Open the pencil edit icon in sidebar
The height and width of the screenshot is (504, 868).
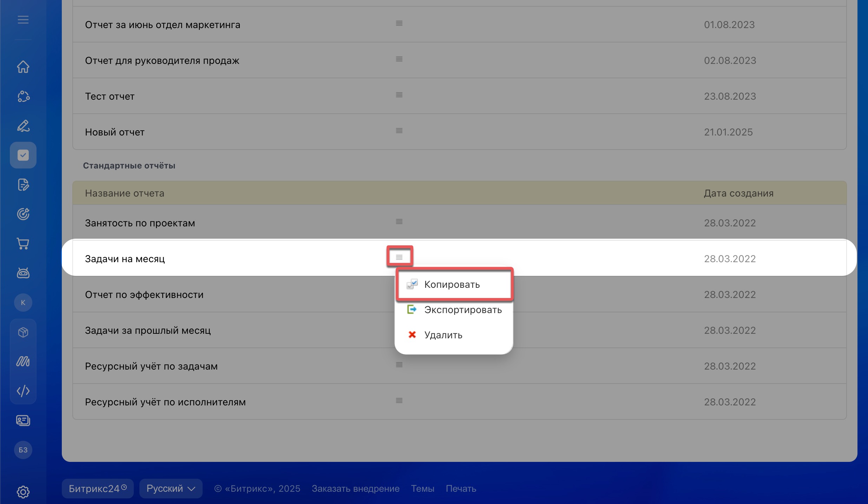(x=23, y=126)
